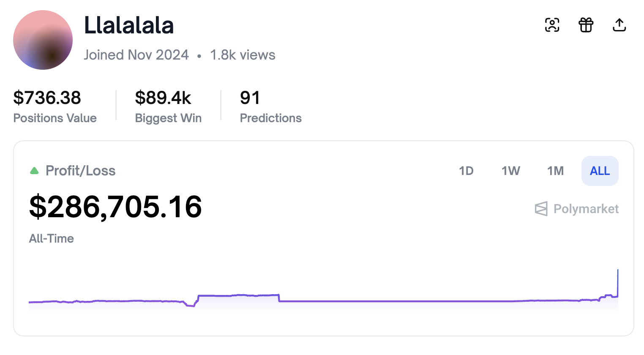Click the green profit triangle indicator
This screenshot has height=355, width=644.
tap(34, 171)
